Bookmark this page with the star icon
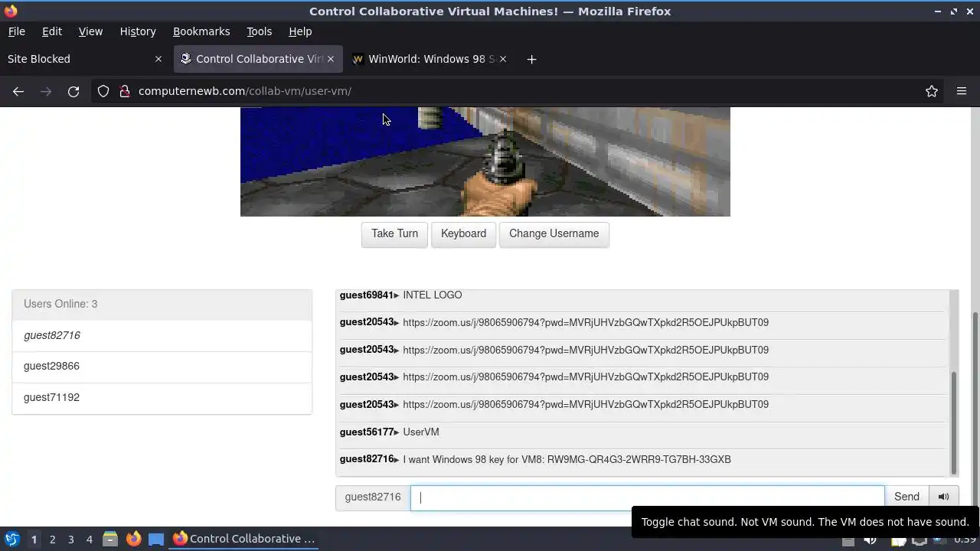Screen dimensions: 980x551 click(x=932, y=91)
